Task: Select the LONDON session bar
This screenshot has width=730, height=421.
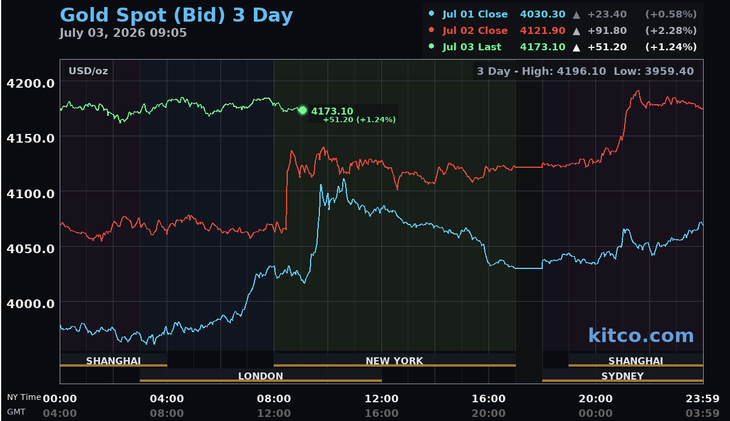Action: pos(261,376)
